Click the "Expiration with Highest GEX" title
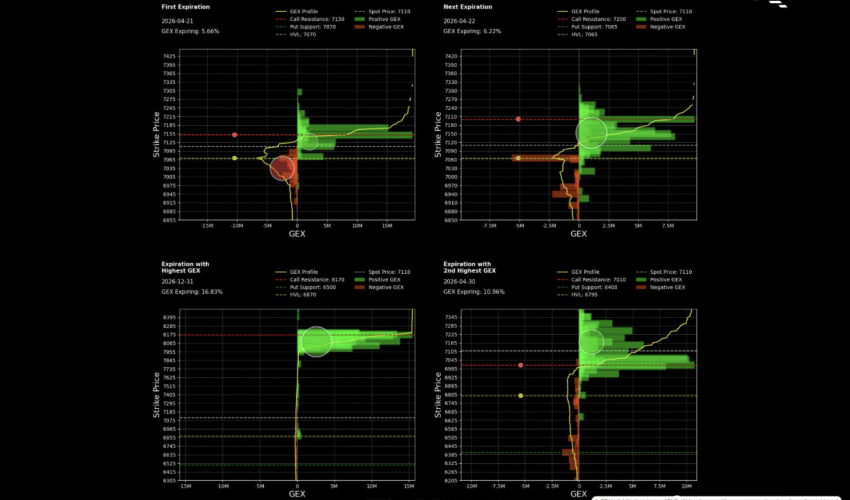Screen dimensions: 850x500 coord(185,267)
